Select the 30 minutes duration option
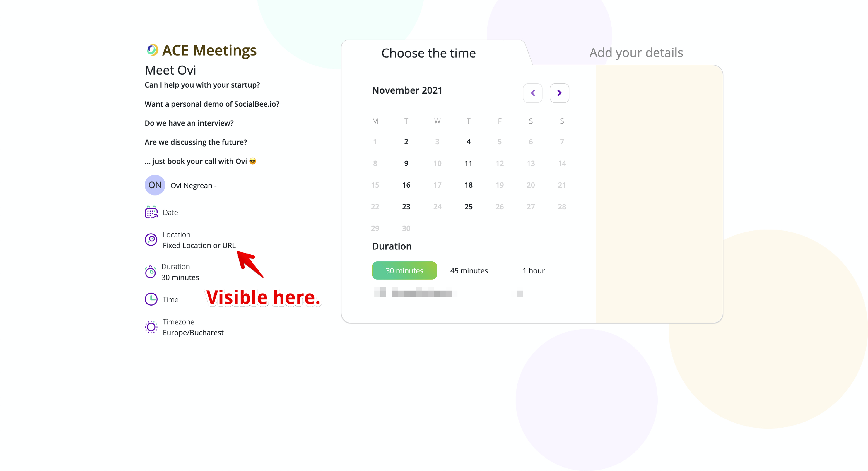Viewport: 868px width, 471px height. point(404,270)
